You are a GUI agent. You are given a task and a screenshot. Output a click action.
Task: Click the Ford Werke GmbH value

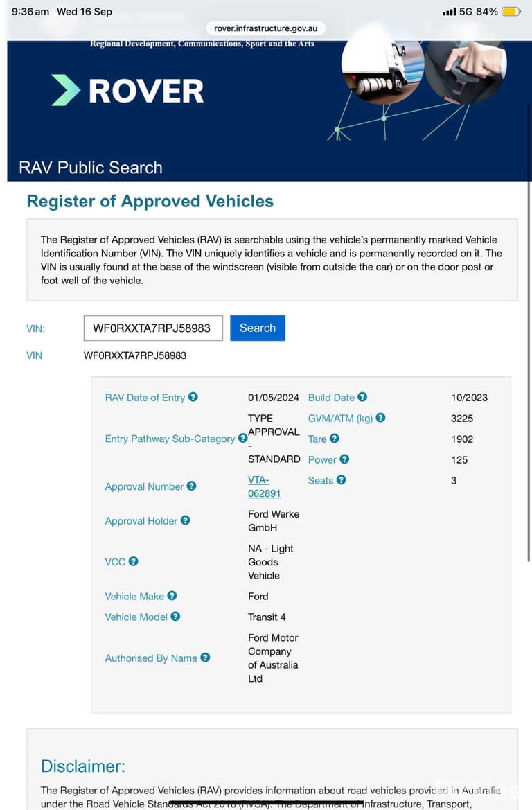[274, 521]
